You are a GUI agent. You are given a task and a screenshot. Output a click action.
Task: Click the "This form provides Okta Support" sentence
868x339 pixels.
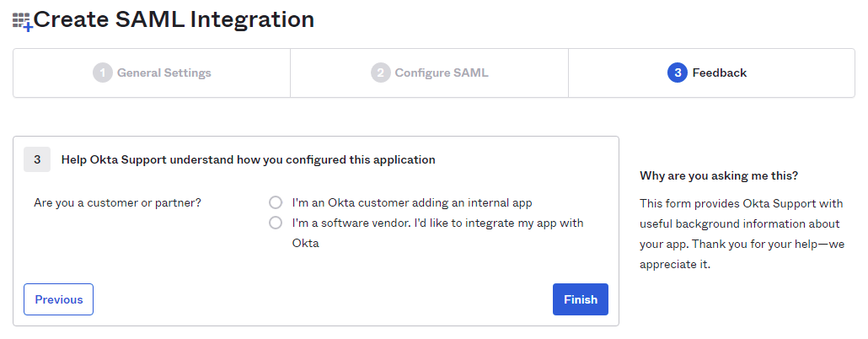pyautogui.click(x=742, y=203)
